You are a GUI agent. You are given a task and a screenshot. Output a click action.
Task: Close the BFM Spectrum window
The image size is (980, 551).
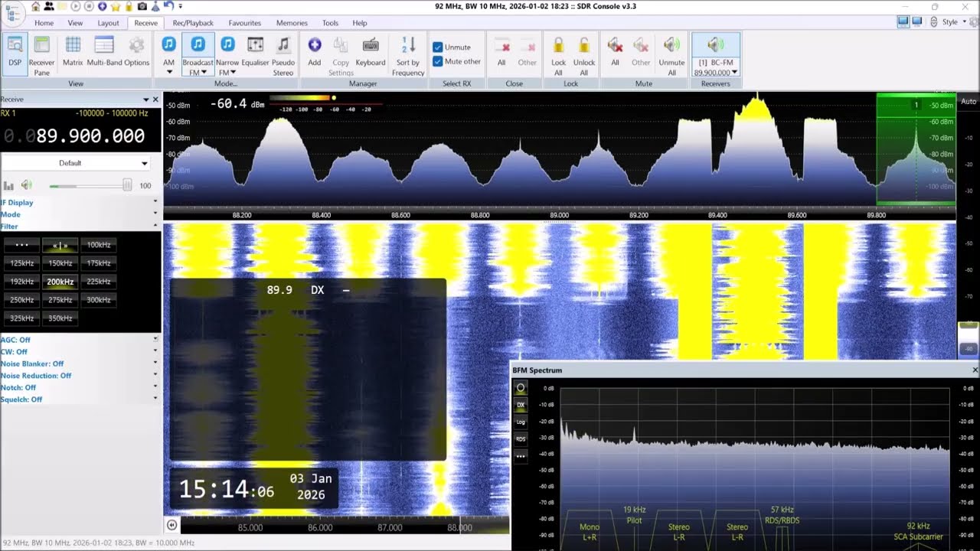tap(975, 370)
